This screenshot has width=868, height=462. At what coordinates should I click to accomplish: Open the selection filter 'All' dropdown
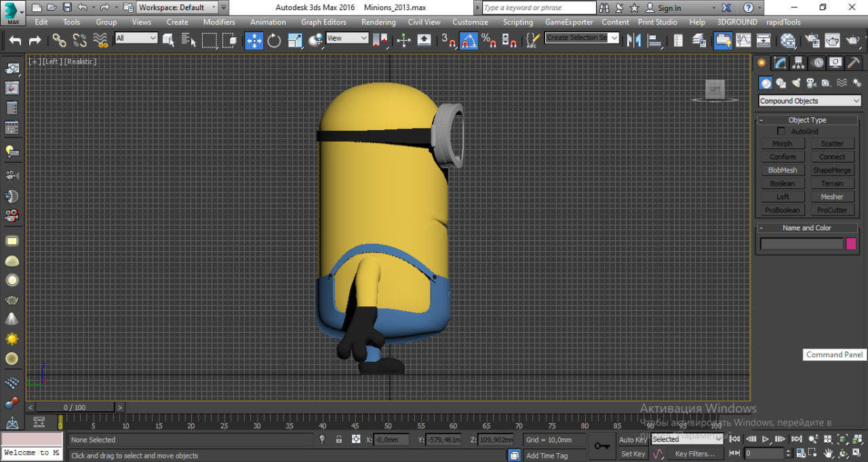(136, 38)
